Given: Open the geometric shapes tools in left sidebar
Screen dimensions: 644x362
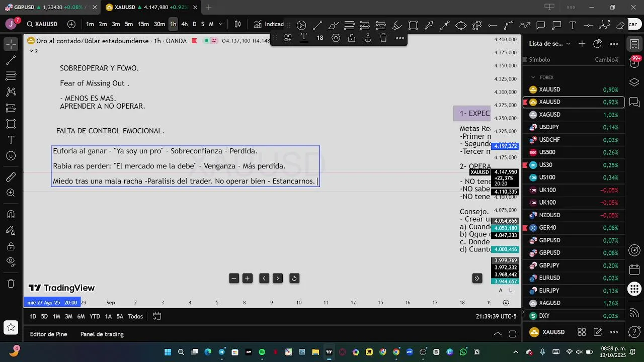Looking at the screenshot, I should (x=11, y=124).
